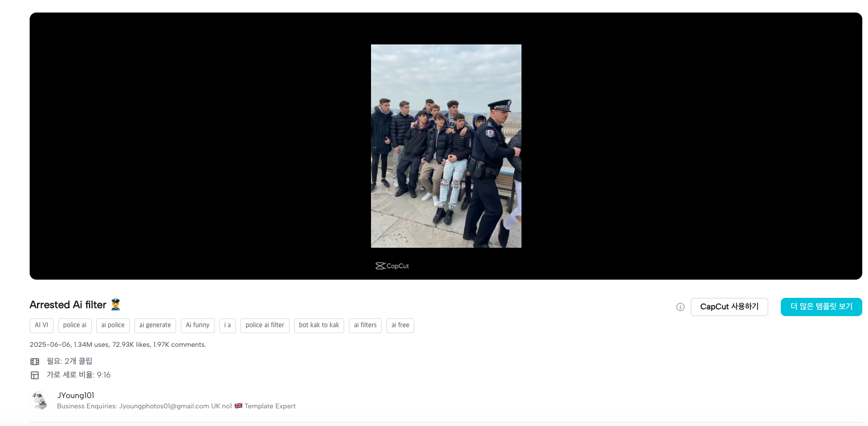Select the 'bot kak to kak' tag

(319, 326)
